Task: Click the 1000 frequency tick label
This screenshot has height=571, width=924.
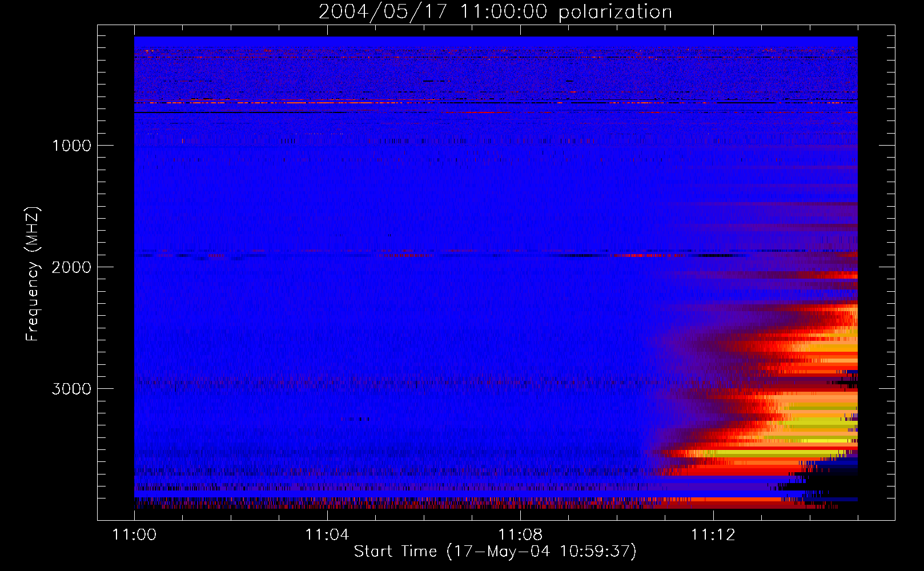Action: click(x=72, y=146)
